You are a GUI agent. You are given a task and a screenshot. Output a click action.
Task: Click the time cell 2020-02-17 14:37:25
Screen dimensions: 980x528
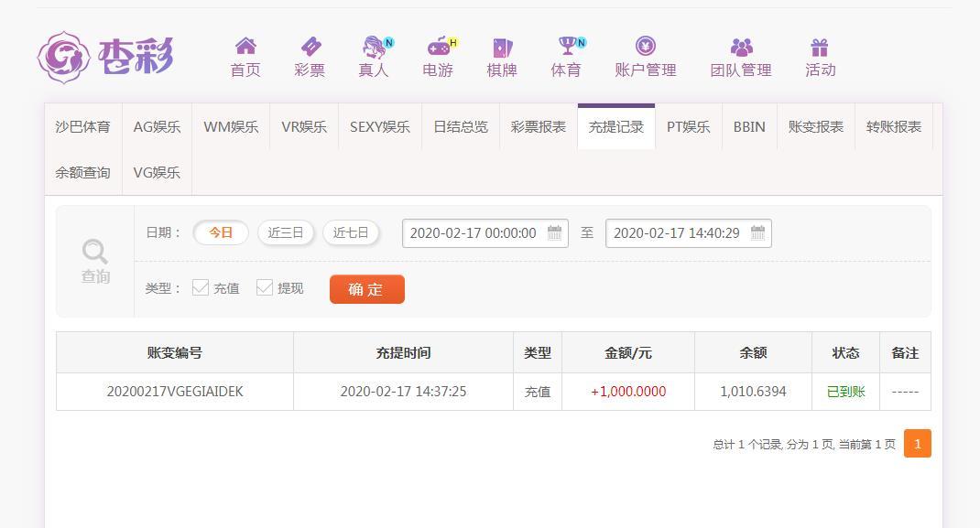[403, 392]
